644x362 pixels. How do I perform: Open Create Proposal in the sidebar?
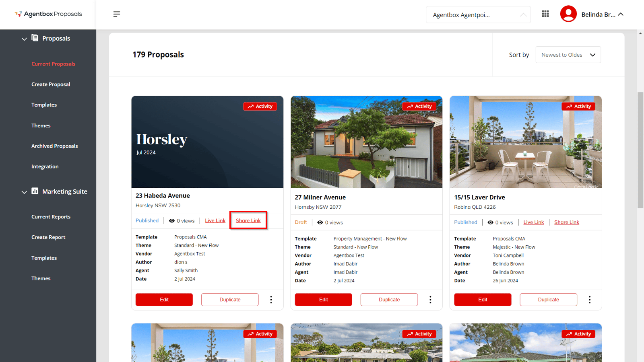tap(51, 84)
